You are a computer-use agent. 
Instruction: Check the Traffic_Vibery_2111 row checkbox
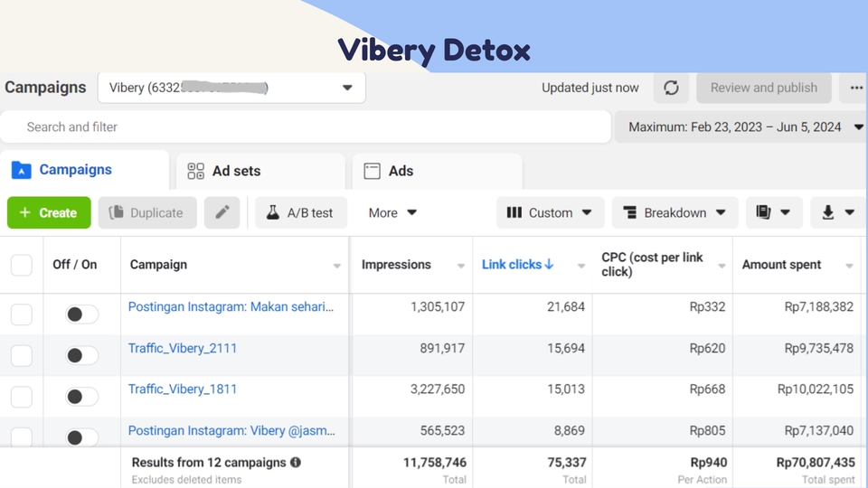click(22, 355)
